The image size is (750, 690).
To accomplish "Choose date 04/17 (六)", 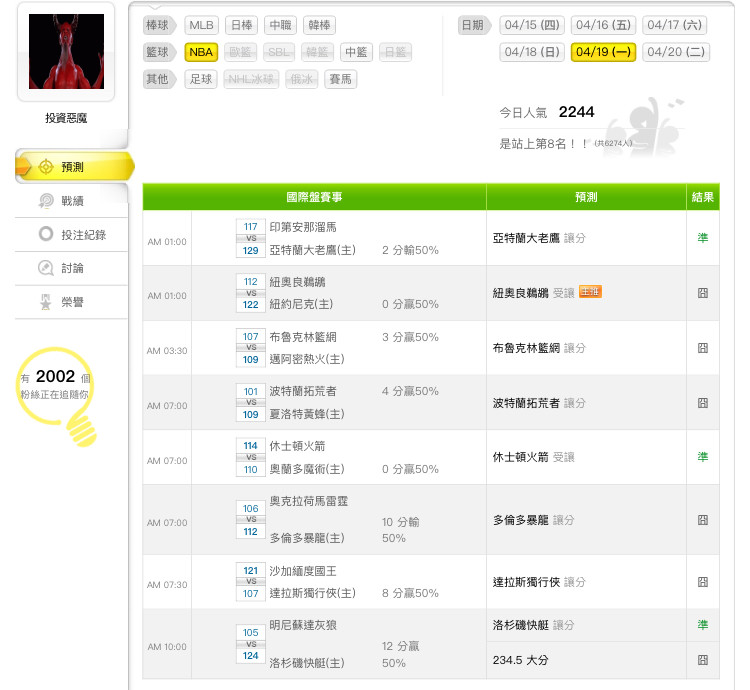I will tap(674, 25).
